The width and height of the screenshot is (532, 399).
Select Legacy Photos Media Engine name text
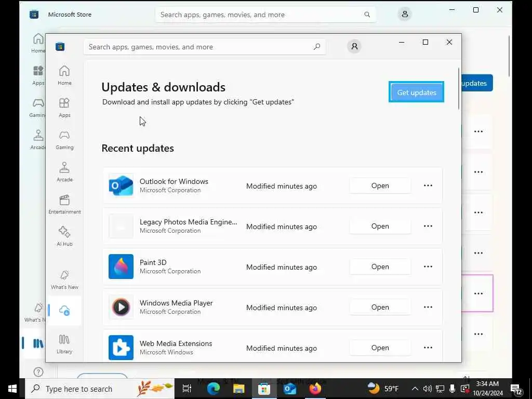(188, 222)
